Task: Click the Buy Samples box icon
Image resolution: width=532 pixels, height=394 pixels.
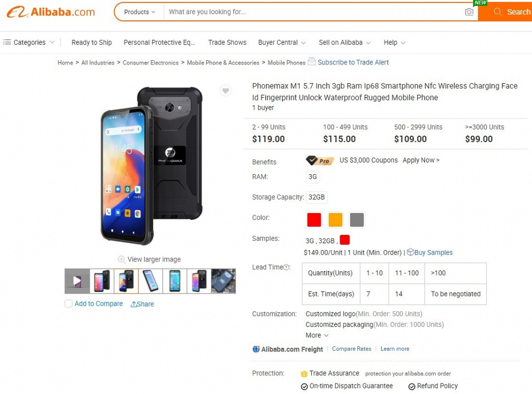Action: (x=410, y=252)
